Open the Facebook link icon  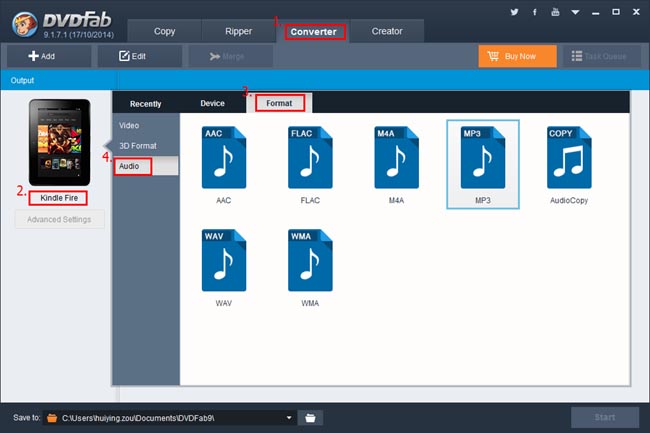coord(535,12)
